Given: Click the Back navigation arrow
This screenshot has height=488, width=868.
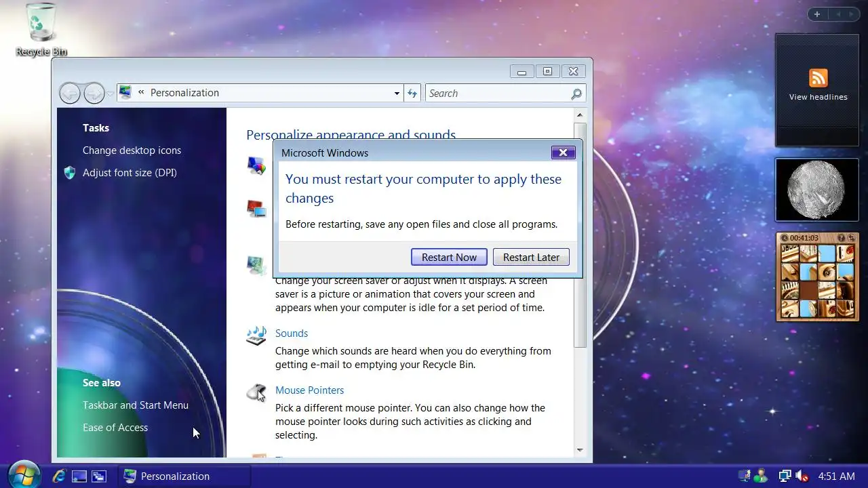Looking at the screenshot, I should (70, 93).
